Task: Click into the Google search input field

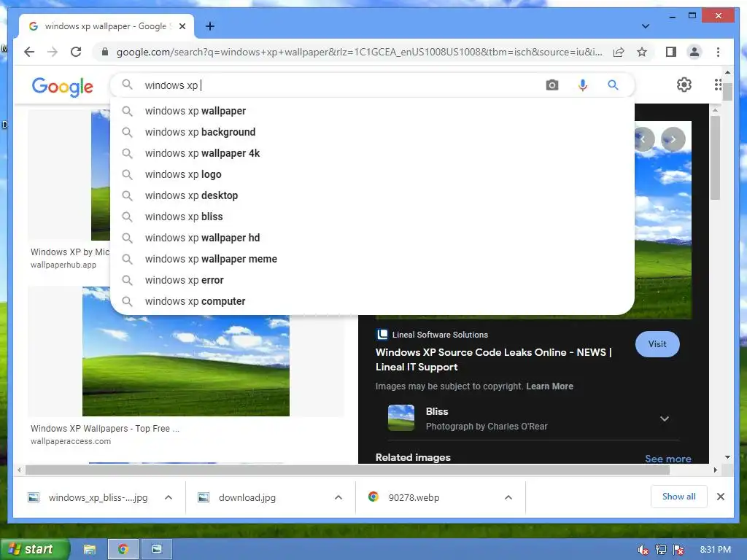Action: click(343, 85)
